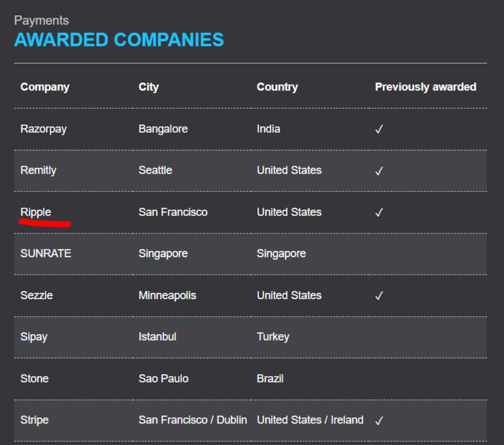Screen dimensions: 504x445
Task: Click the India country cell
Action: click(x=268, y=129)
